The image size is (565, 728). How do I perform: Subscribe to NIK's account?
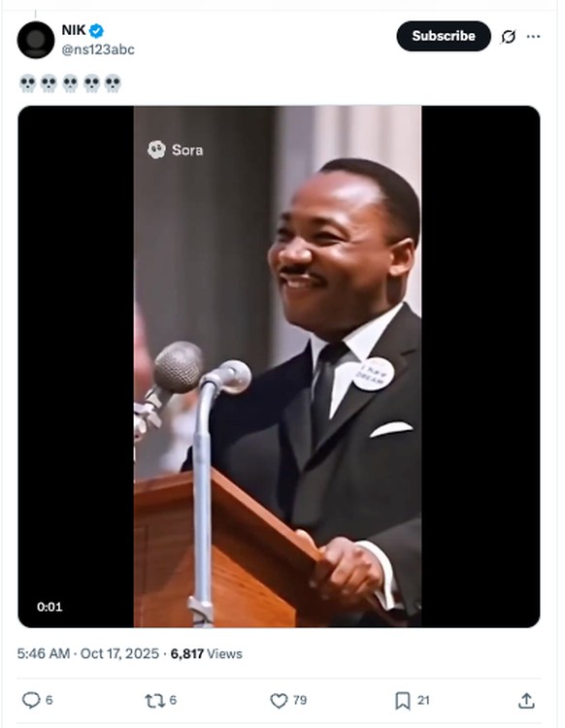(444, 36)
